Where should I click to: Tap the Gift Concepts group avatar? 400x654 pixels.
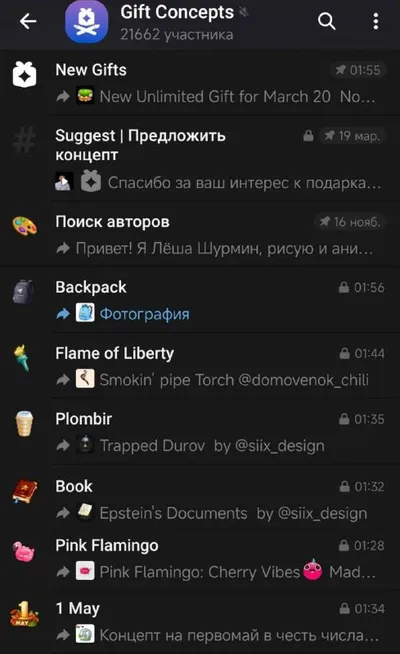click(87, 22)
